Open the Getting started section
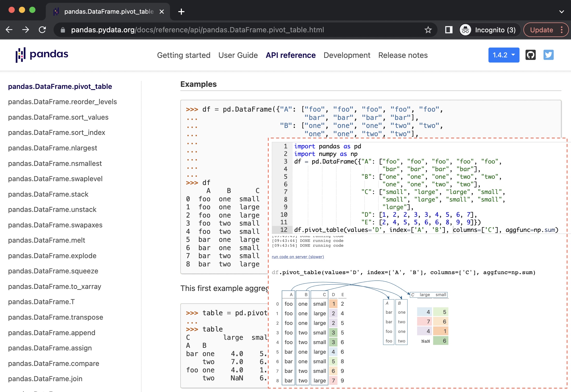 [x=183, y=55]
